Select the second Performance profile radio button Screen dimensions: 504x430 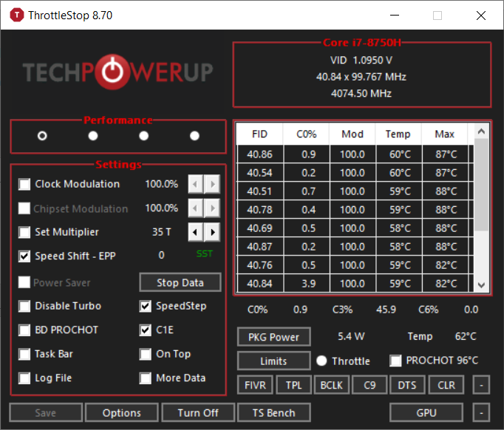(93, 136)
